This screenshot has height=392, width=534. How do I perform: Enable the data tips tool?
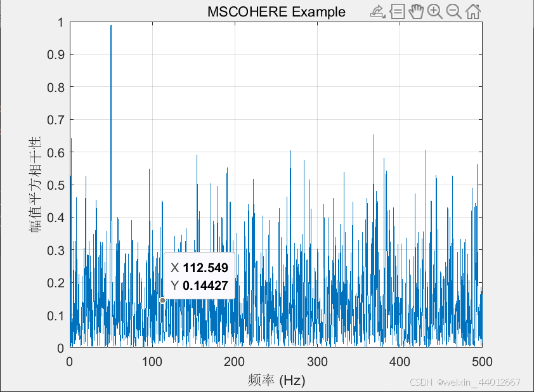(x=397, y=12)
